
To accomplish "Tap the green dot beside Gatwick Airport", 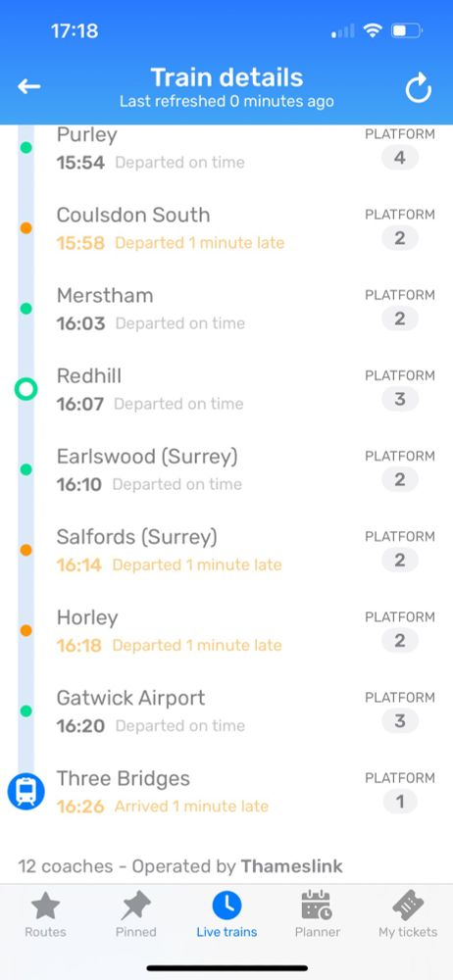I will click(x=25, y=710).
